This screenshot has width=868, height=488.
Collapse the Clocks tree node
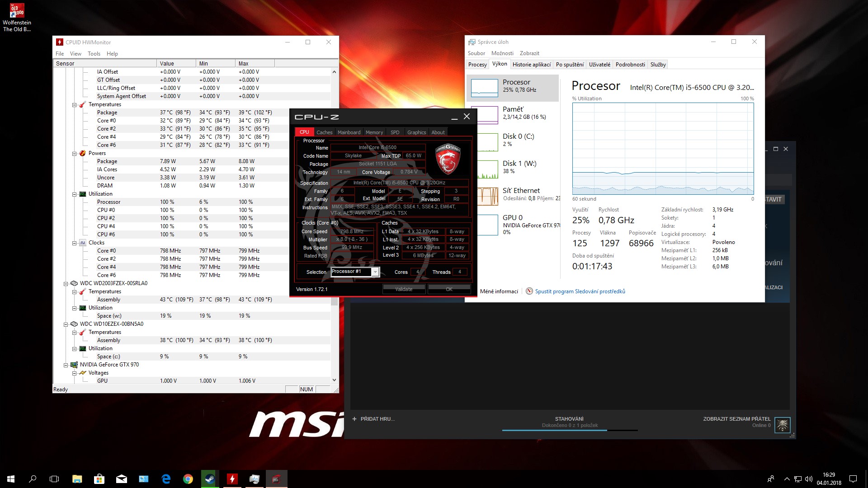(75, 243)
